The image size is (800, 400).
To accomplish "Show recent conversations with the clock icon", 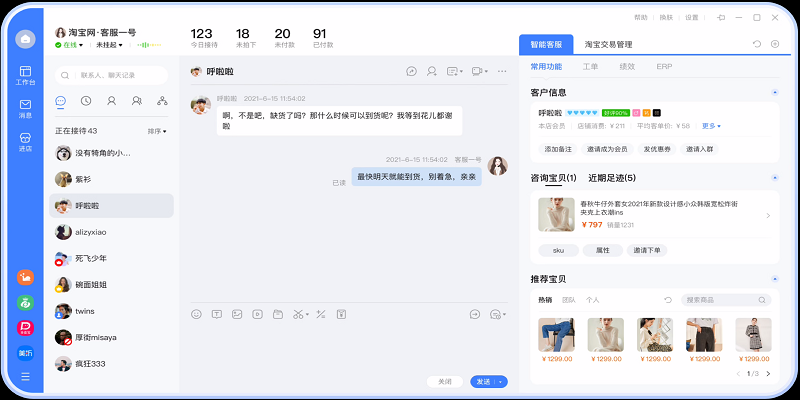I will 86,101.
